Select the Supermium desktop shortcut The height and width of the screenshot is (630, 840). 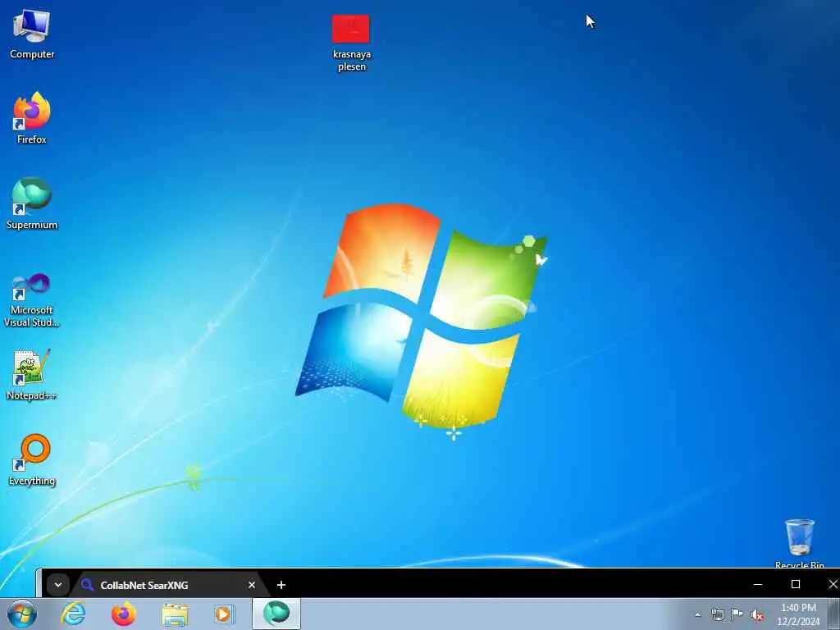[x=32, y=203]
